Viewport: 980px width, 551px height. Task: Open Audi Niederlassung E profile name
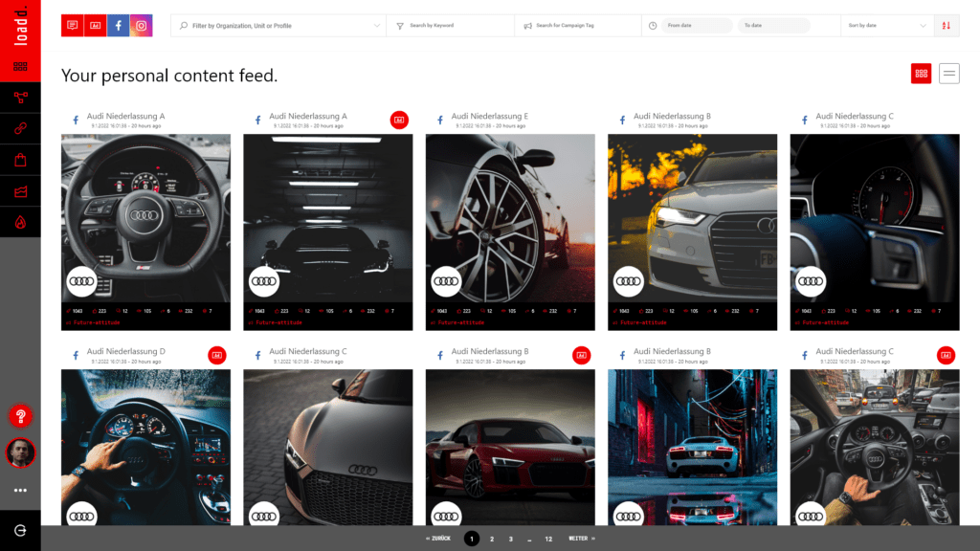coord(489,116)
